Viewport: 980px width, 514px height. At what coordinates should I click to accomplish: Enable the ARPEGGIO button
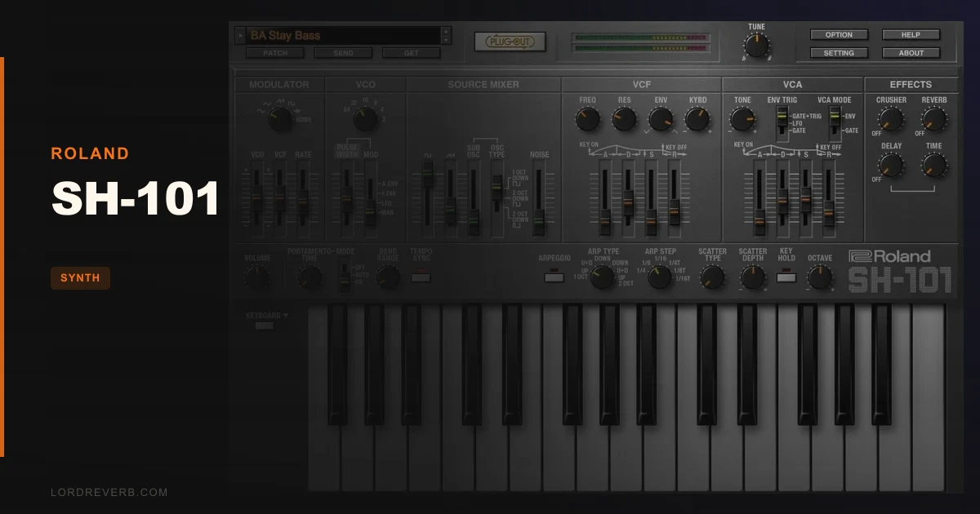554,277
